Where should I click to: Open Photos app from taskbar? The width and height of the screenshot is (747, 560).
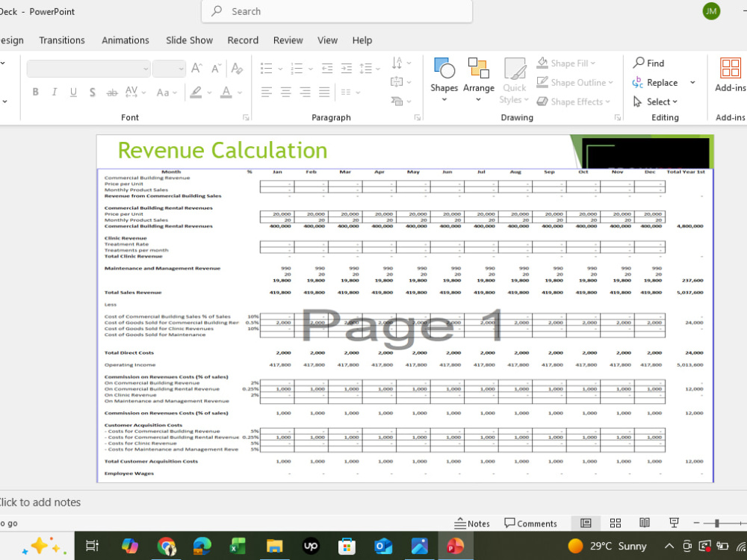click(x=419, y=546)
